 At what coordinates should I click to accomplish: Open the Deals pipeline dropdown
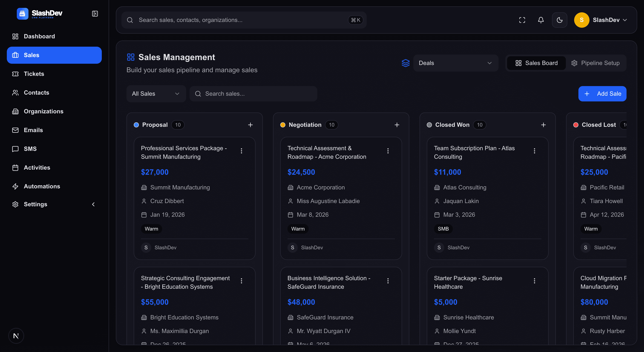[455, 63]
